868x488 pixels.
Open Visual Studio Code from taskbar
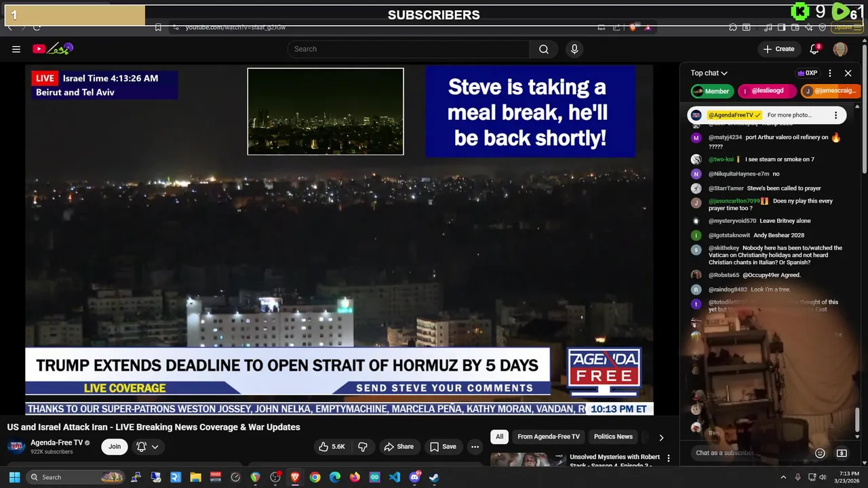point(395,477)
